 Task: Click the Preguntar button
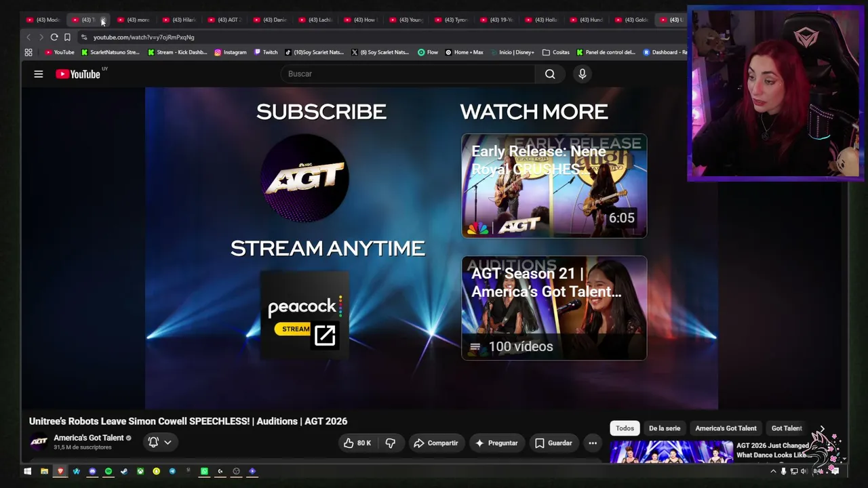[x=496, y=443]
